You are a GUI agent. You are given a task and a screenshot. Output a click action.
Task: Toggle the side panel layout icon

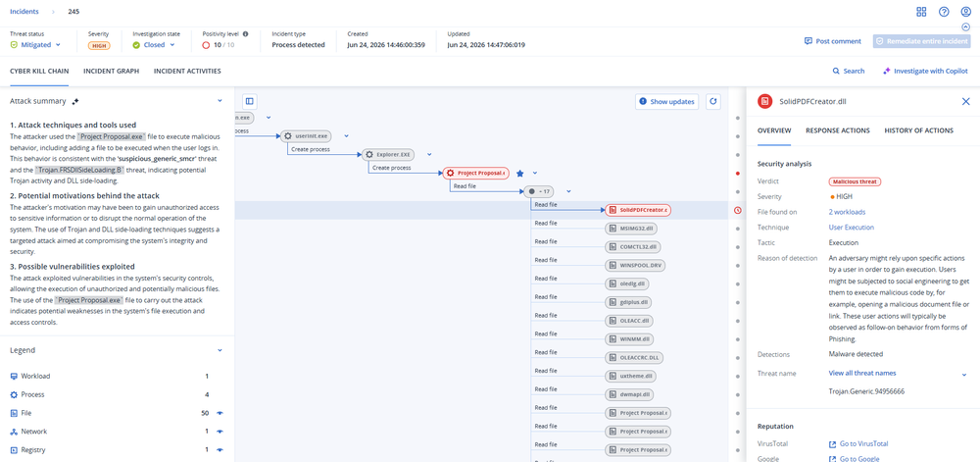[x=249, y=101]
